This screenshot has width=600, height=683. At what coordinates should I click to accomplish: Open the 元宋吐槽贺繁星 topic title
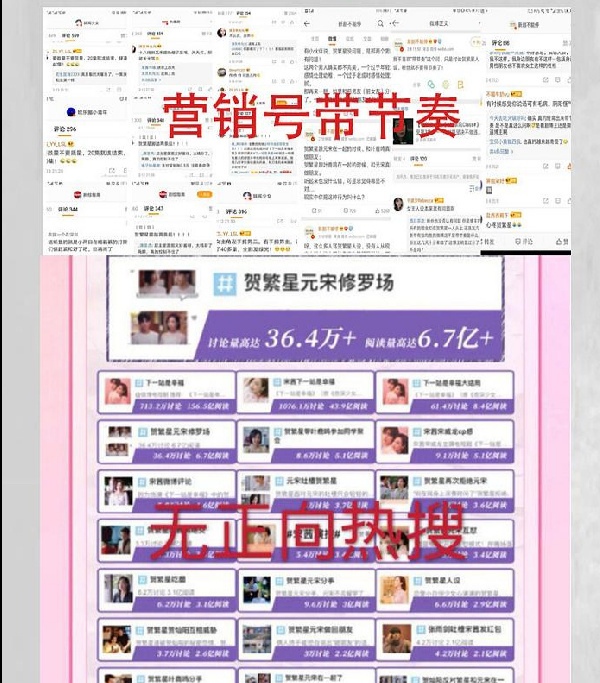(x=312, y=480)
